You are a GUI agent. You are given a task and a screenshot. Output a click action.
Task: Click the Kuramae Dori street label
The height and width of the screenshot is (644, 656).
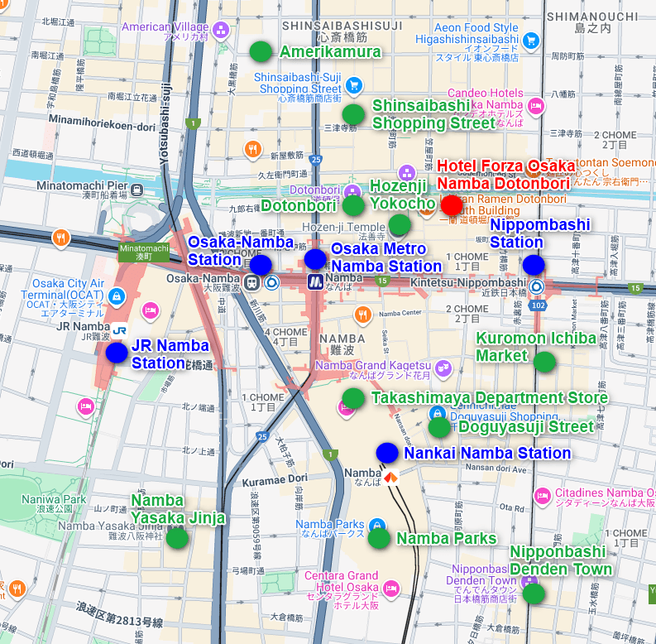pyautogui.click(x=275, y=480)
